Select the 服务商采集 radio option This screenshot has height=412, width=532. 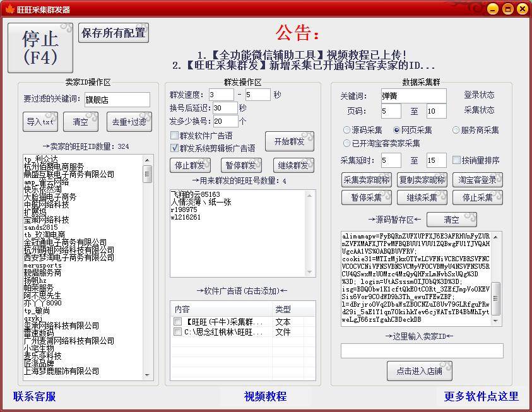456,130
